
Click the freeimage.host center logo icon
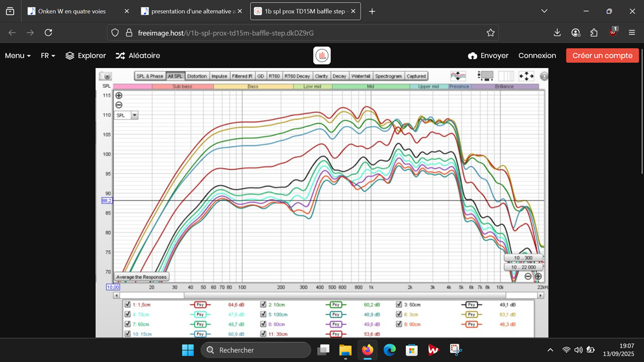pyautogui.click(x=322, y=55)
